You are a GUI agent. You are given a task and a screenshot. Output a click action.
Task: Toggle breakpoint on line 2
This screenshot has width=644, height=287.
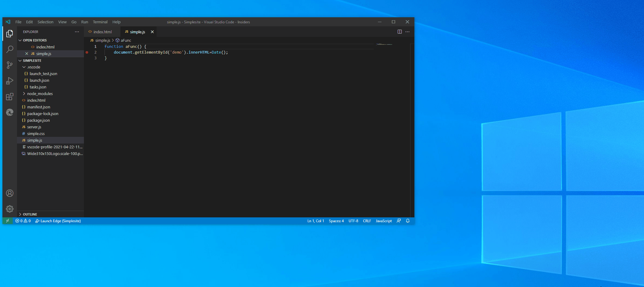point(87,52)
